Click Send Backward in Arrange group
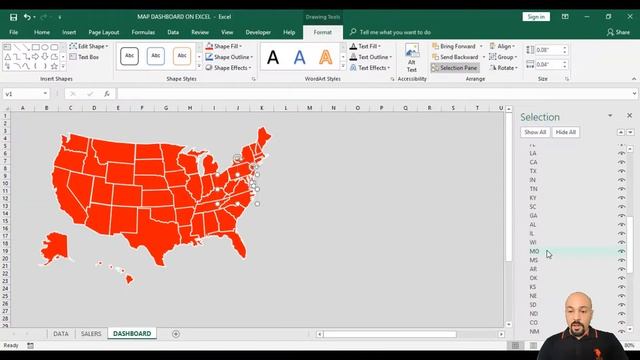This screenshot has height=360, width=640. (x=455, y=57)
